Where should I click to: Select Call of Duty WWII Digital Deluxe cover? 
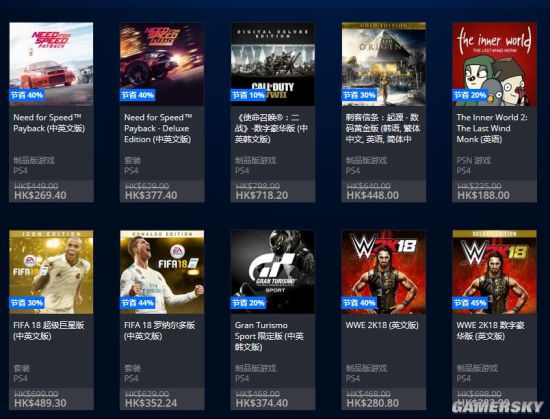(x=273, y=64)
